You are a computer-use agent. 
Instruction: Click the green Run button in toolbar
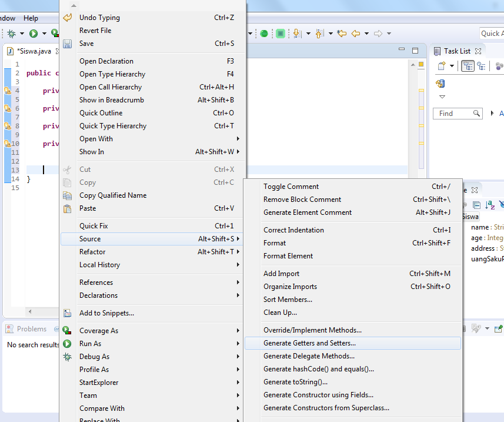point(34,34)
